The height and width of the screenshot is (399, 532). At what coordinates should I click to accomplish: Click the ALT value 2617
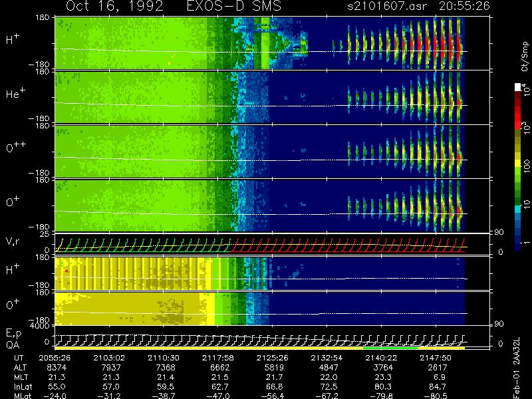(x=438, y=368)
